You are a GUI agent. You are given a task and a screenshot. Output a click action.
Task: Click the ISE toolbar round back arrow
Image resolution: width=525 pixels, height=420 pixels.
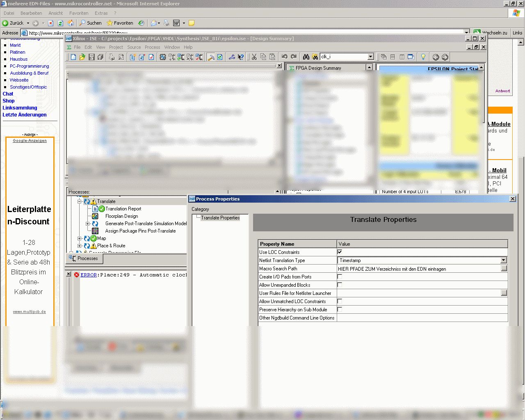(436, 57)
